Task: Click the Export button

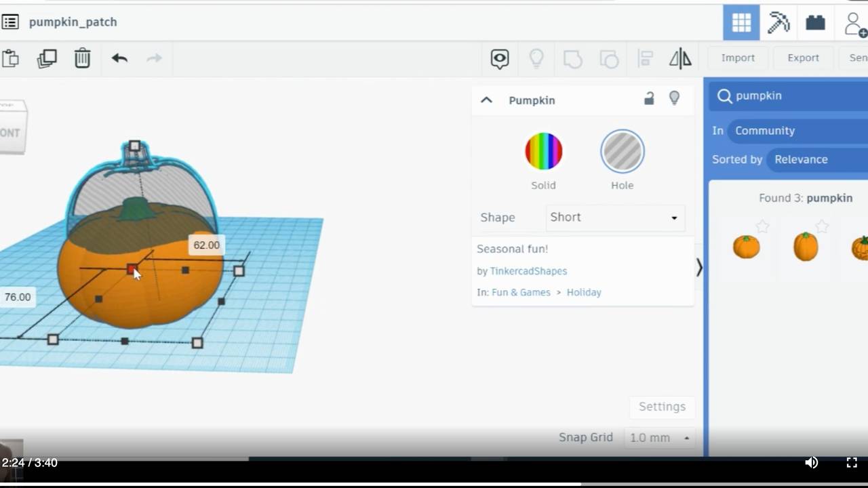Action: point(803,58)
